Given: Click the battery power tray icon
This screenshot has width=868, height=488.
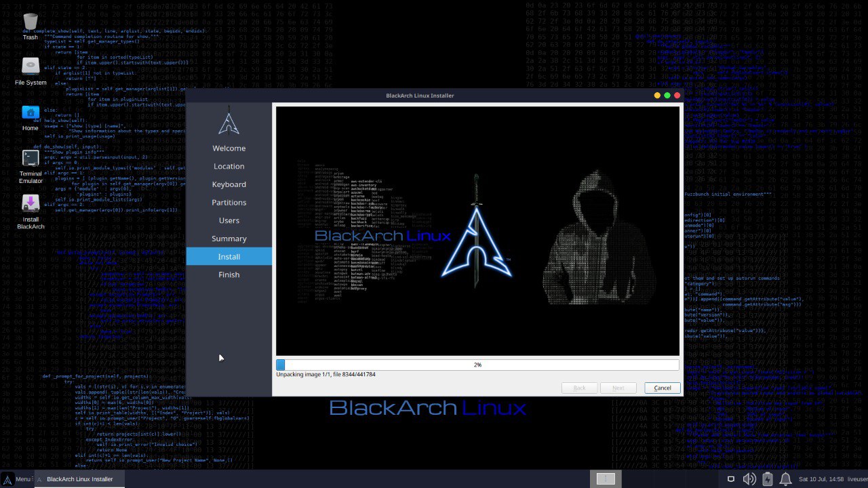Looking at the screenshot, I should (x=768, y=479).
